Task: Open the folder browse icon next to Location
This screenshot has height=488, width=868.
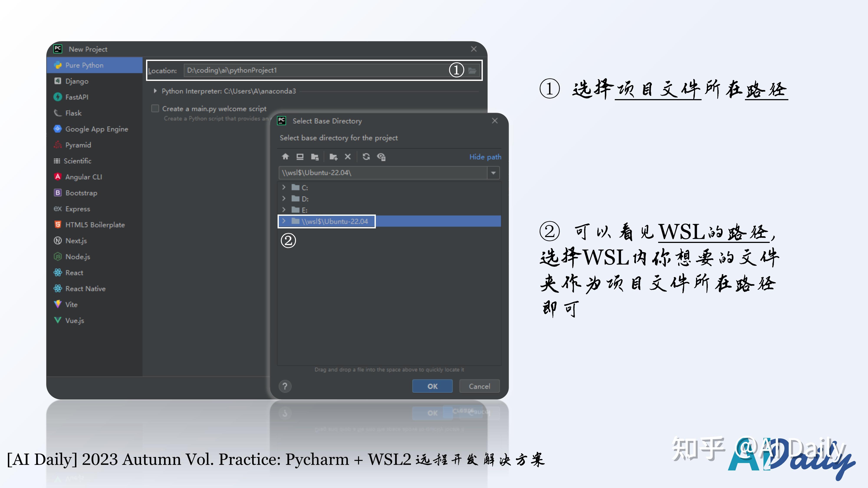Action: tap(473, 70)
